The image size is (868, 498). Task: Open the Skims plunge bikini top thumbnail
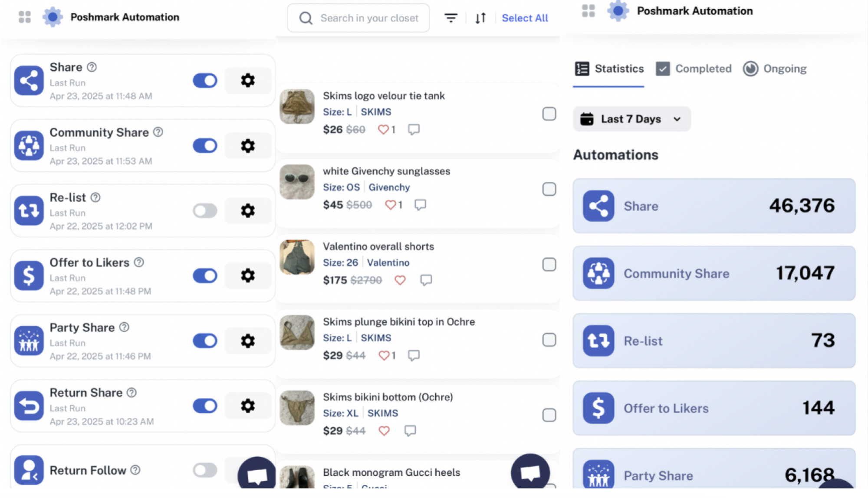tap(297, 333)
